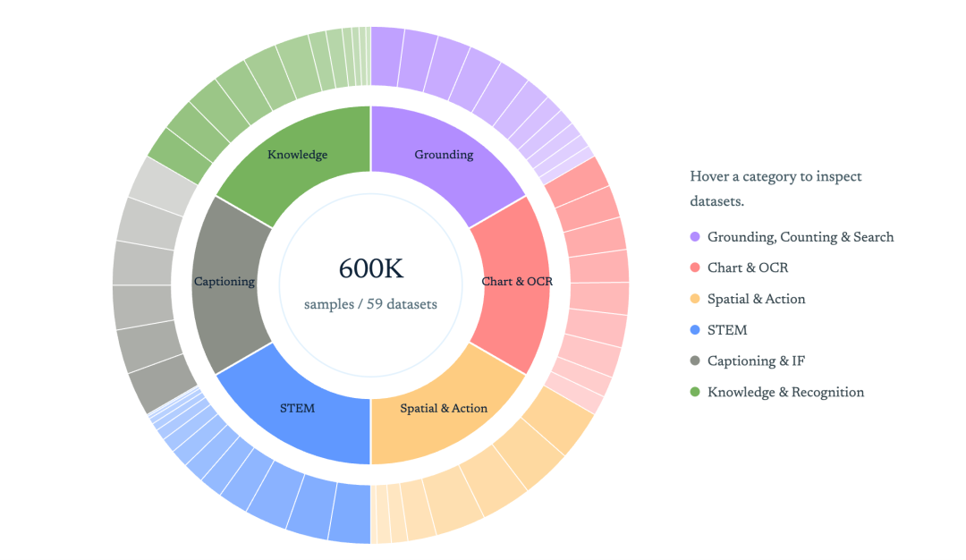The image size is (966, 560).
Task: Select the gray Captioning & IF legend dot
Action: pos(695,361)
